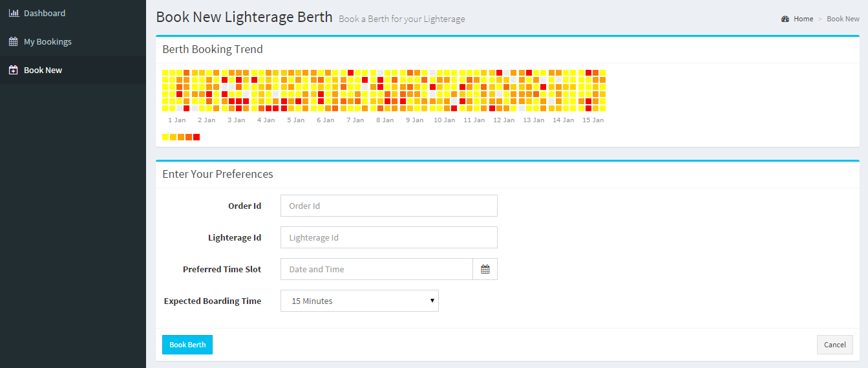The height and width of the screenshot is (368, 868).
Task: Open the Dashboard sidebar menu label
Action: tap(45, 13)
